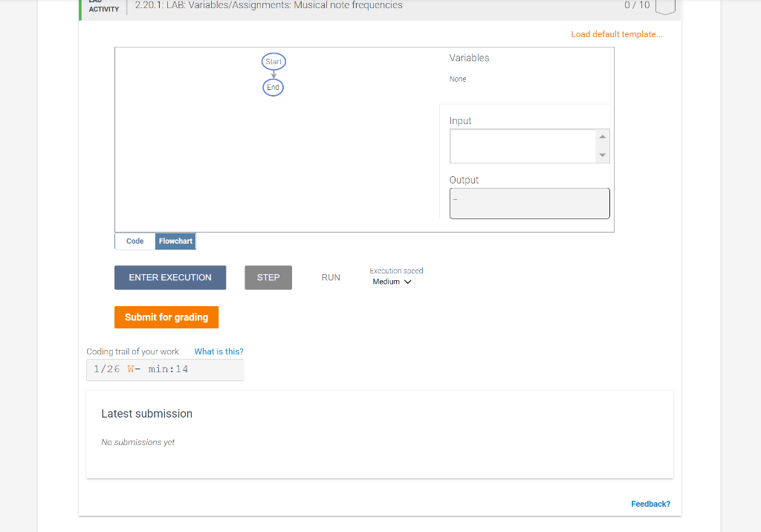This screenshot has height=532, width=761.
Task: Click Submit for grading
Action: (166, 317)
